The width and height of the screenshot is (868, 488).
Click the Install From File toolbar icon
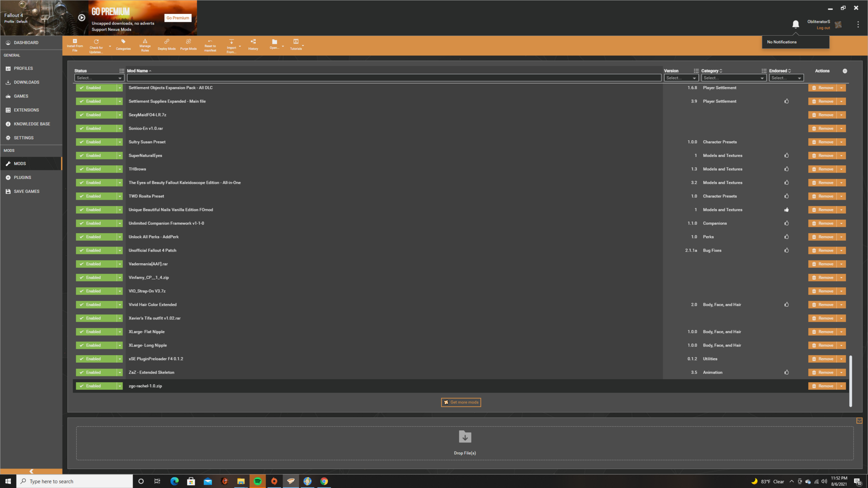tap(75, 42)
